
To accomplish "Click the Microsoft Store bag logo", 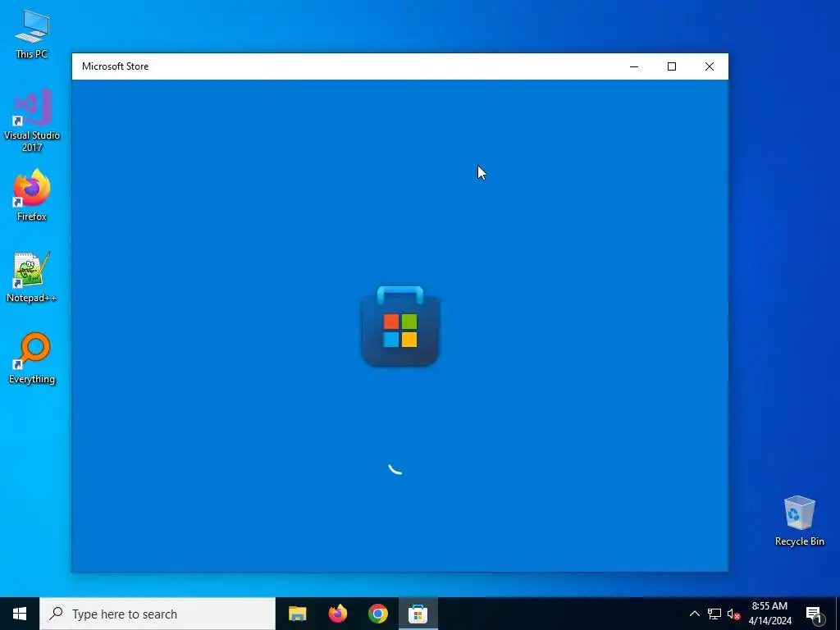I will coord(400,326).
